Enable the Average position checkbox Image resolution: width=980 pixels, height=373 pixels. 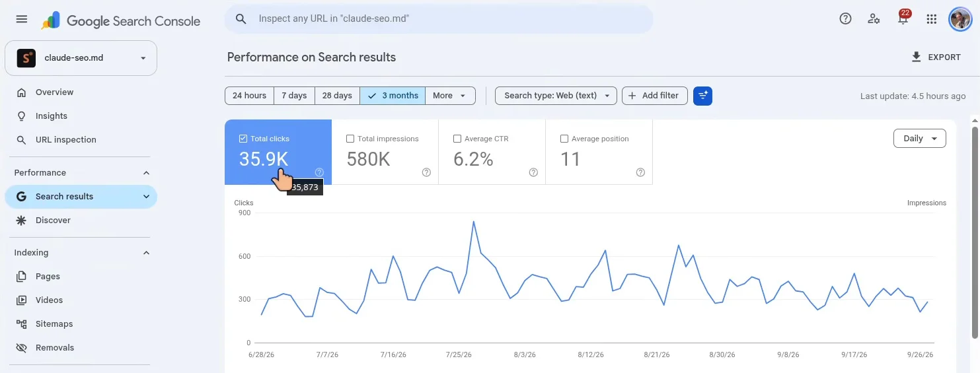pyautogui.click(x=564, y=139)
